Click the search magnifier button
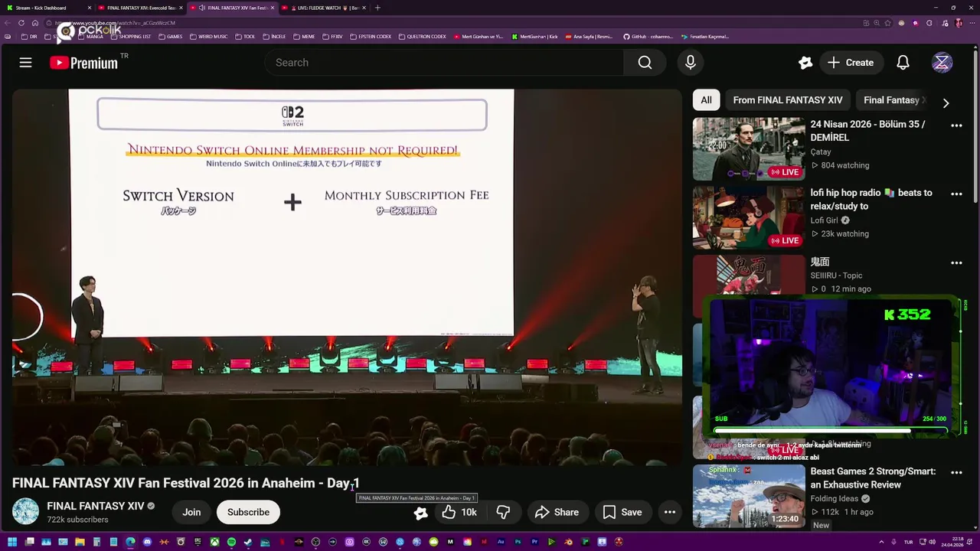Image resolution: width=980 pixels, height=551 pixels. pyautogui.click(x=645, y=63)
